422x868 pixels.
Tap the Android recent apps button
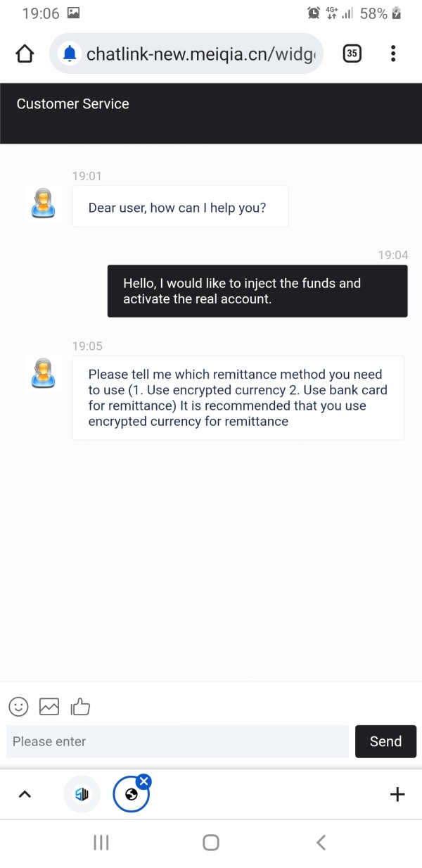pos(101,843)
